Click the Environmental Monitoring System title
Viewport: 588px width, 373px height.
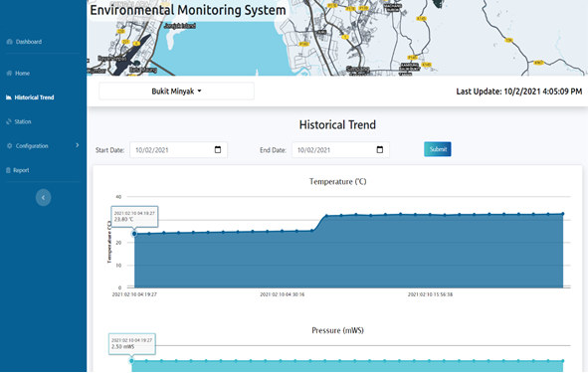[x=188, y=10]
